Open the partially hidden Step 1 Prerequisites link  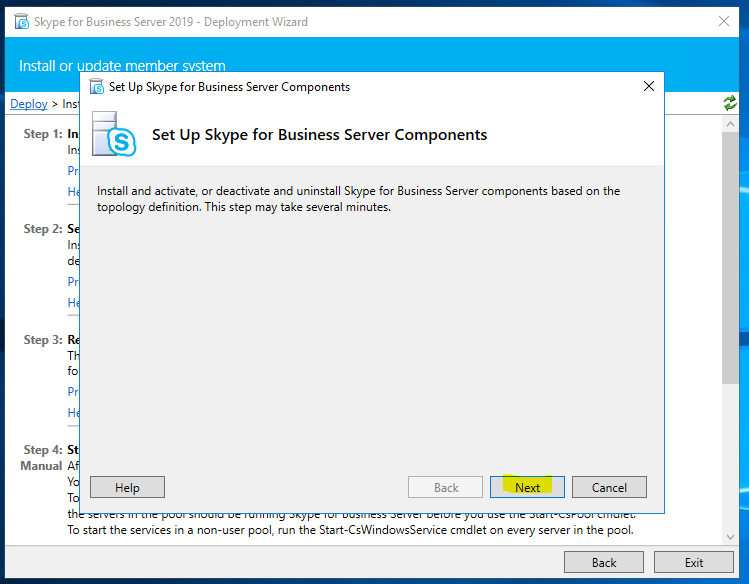[x=73, y=170]
